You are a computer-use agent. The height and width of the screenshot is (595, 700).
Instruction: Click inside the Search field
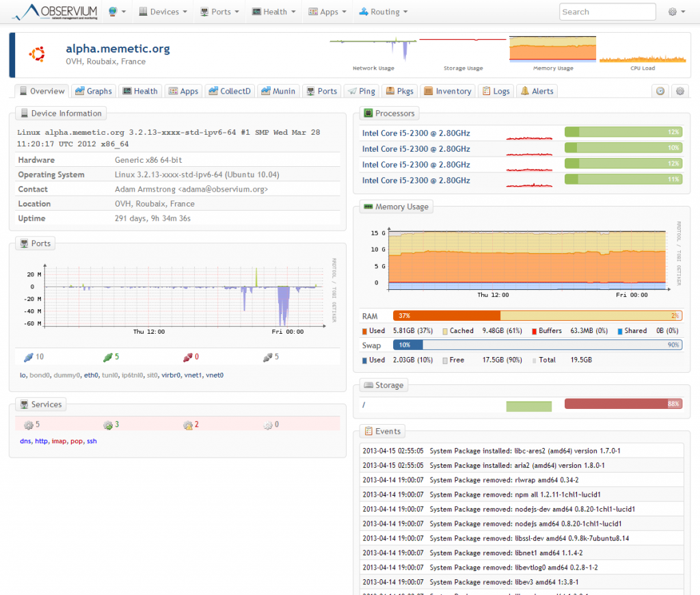click(606, 12)
